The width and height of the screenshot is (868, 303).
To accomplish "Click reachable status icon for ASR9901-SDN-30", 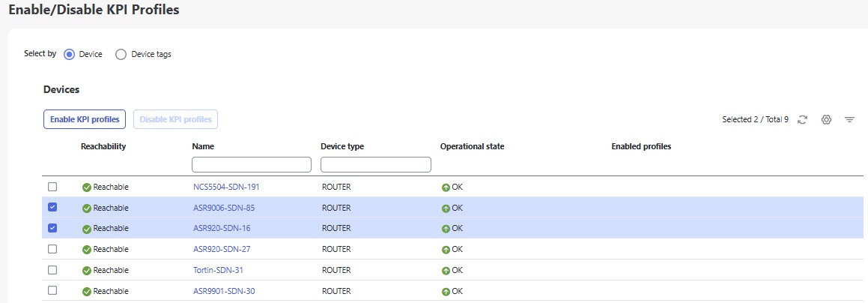I will pyautogui.click(x=86, y=291).
